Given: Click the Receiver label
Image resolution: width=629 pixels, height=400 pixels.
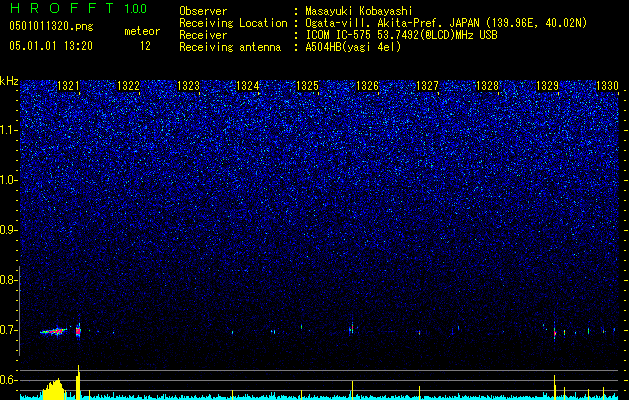Looking at the screenshot, I should point(203,35).
